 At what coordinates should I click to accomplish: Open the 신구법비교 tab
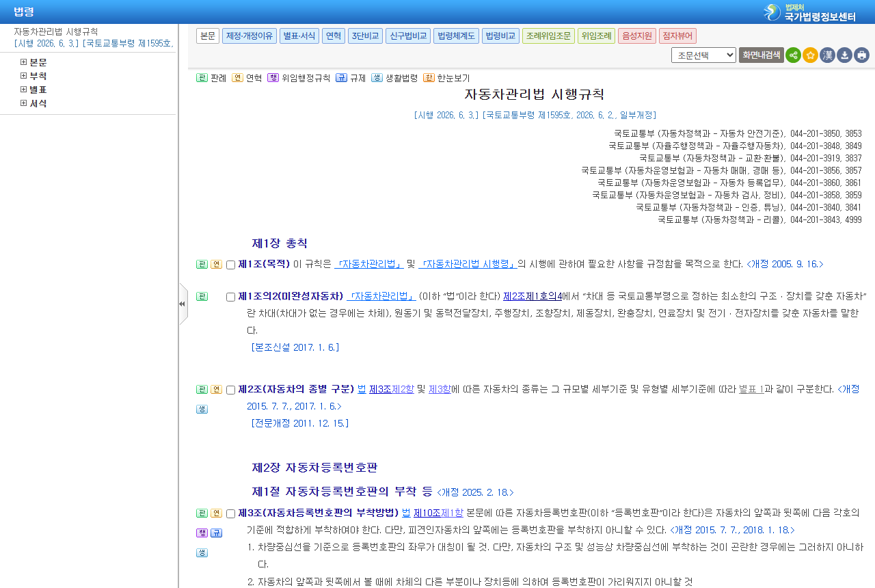coord(407,36)
